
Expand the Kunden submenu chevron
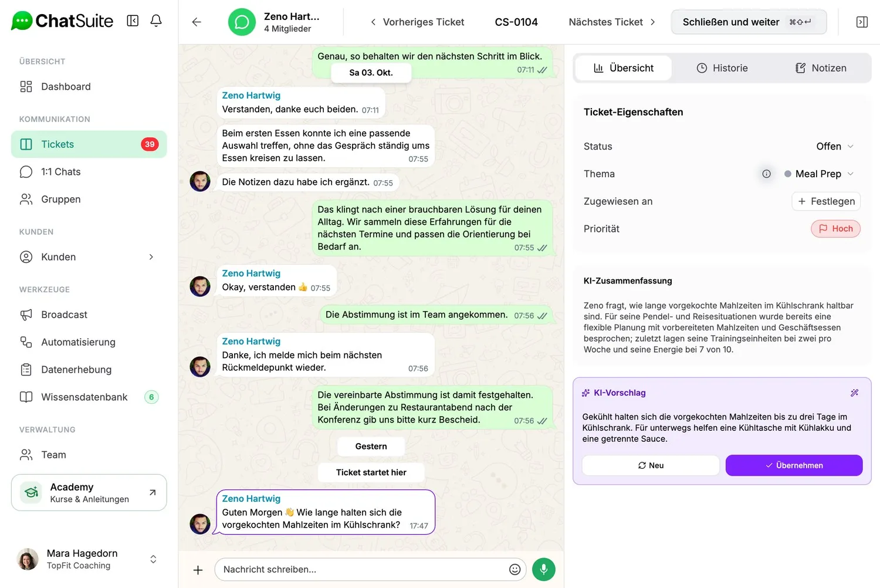pos(151,257)
